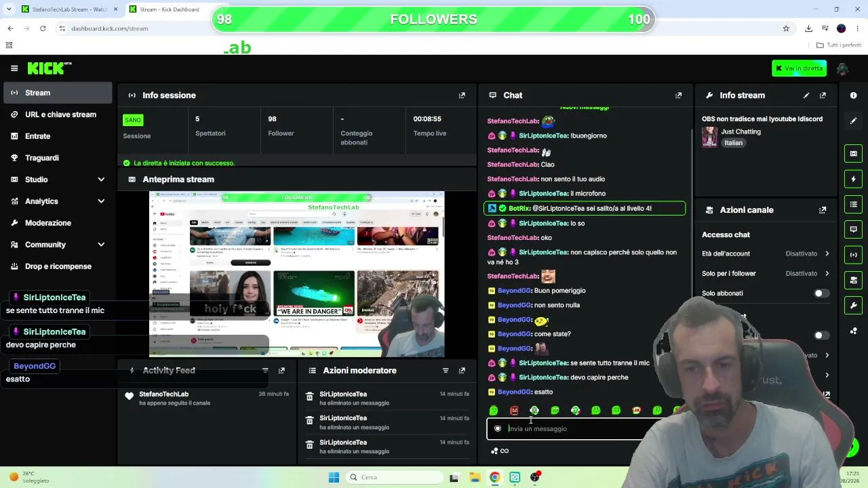Pop out the Chat panel
The image size is (868, 488).
point(678,96)
